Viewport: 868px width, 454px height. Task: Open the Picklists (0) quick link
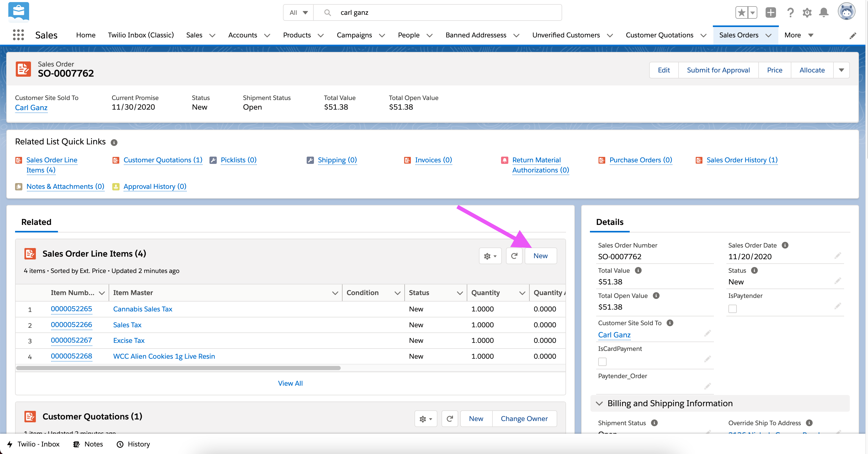239,160
